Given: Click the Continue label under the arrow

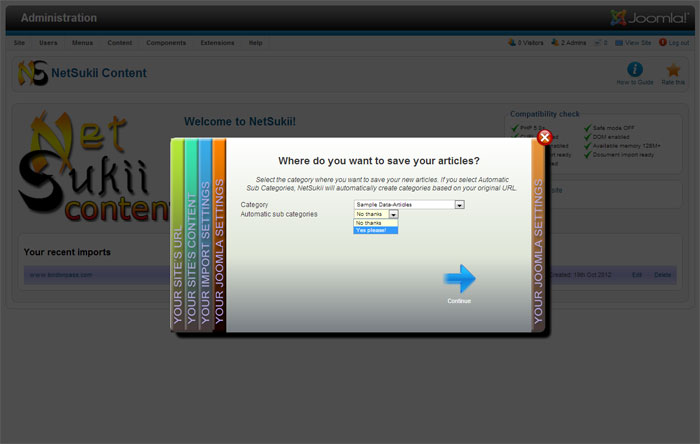Looking at the screenshot, I should [x=459, y=301].
